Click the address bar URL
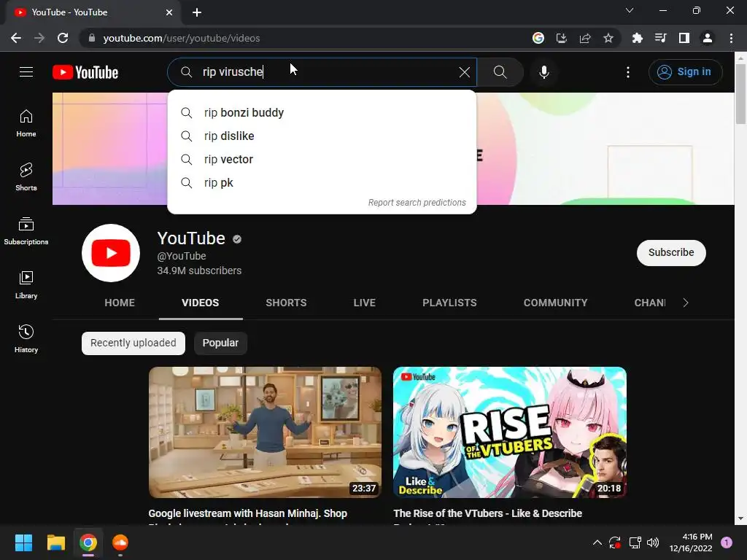The width and height of the screenshot is (747, 560). (x=182, y=38)
